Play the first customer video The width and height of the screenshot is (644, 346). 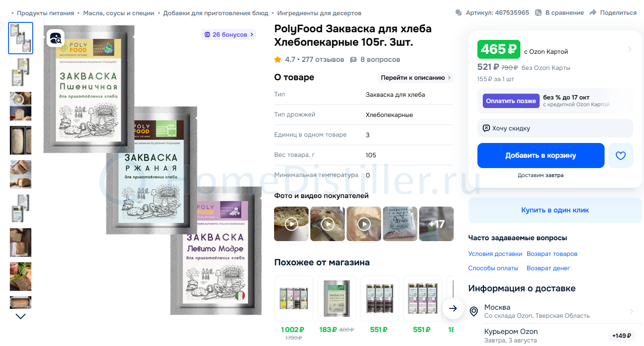coord(292,224)
